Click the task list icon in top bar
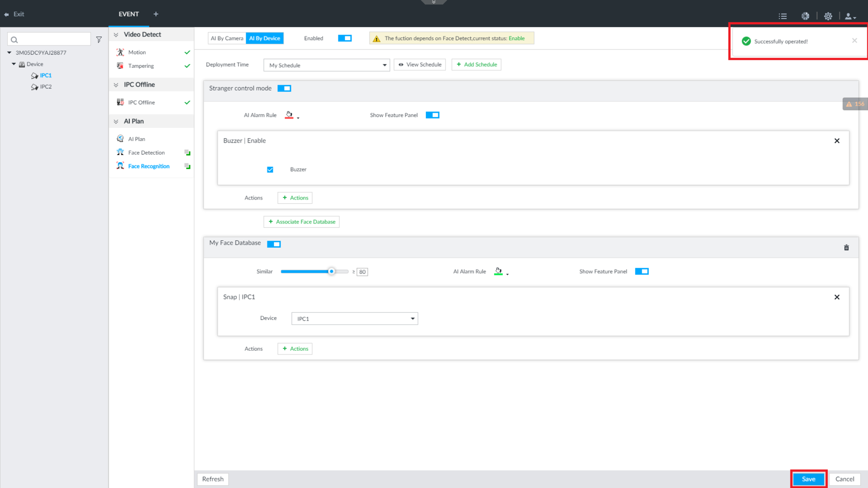868x488 pixels. [x=783, y=16]
